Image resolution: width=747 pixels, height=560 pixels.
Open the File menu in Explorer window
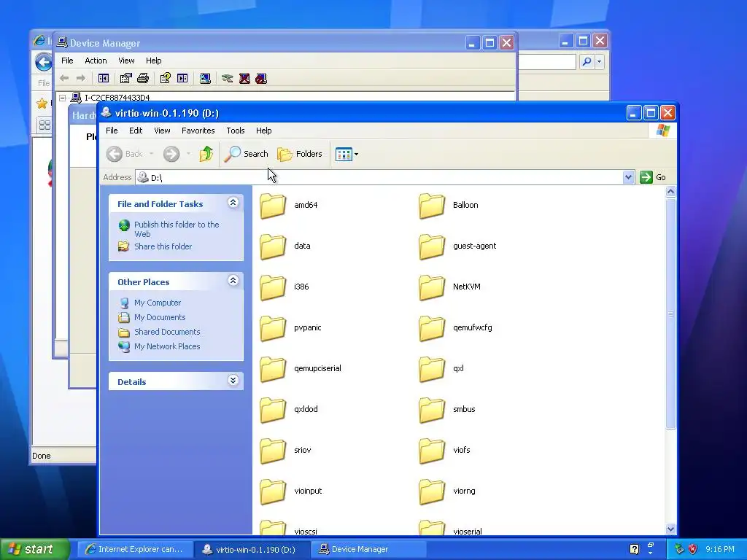pyautogui.click(x=112, y=131)
